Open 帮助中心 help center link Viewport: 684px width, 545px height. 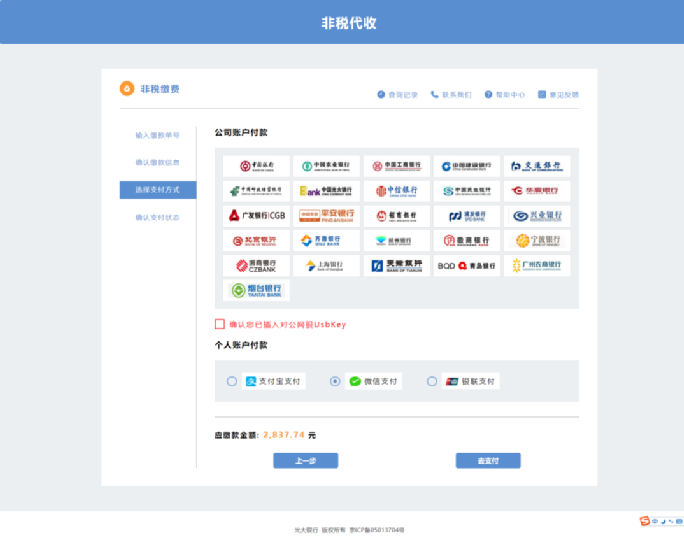(x=505, y=95)
